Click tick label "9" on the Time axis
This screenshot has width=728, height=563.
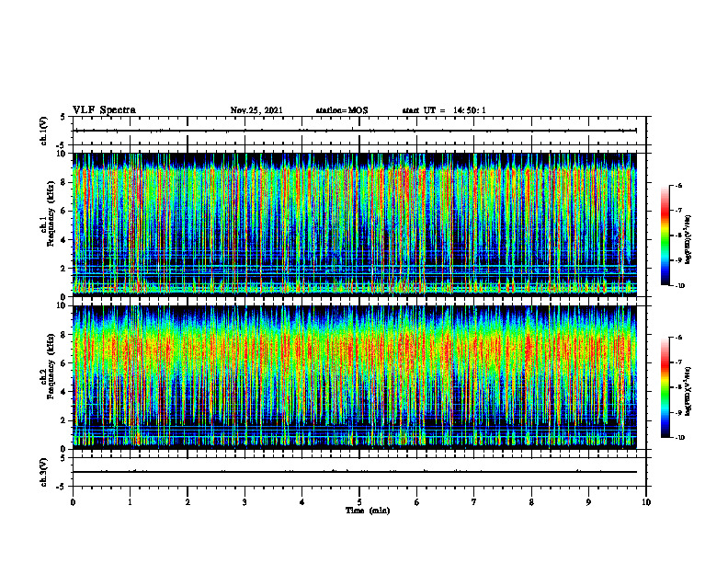point(588,502)
